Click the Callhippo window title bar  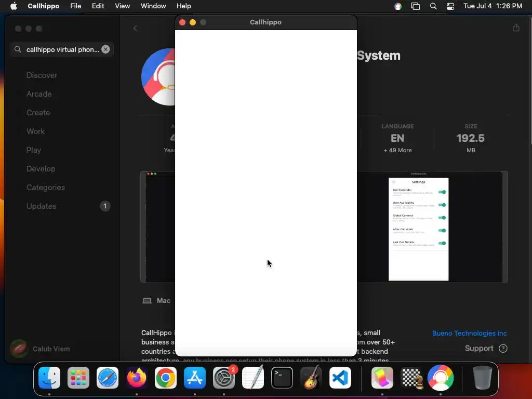265,22
